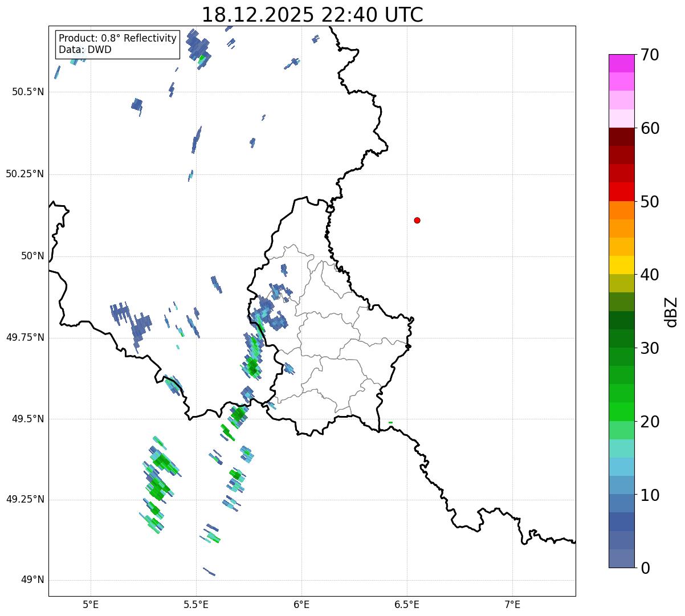Click the 7°E longitude label
685x616 pixels.
click(512, 604)
